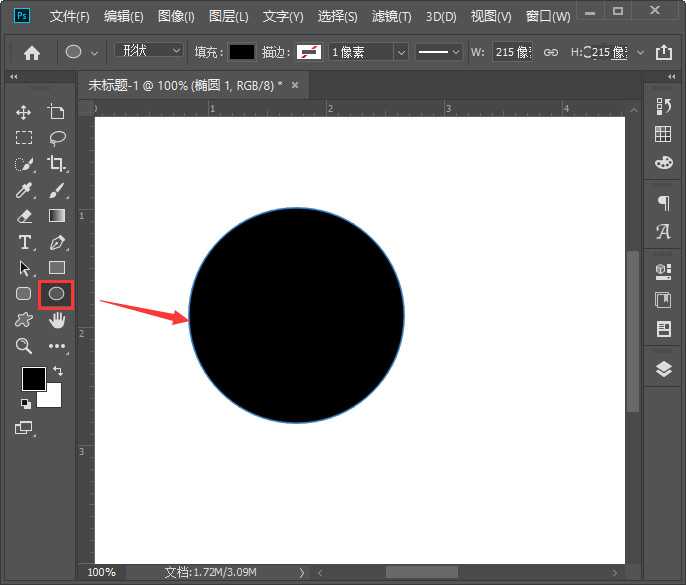The image size is (686, 585).
Task: Select the Crop tool
Action: point(57,164)
